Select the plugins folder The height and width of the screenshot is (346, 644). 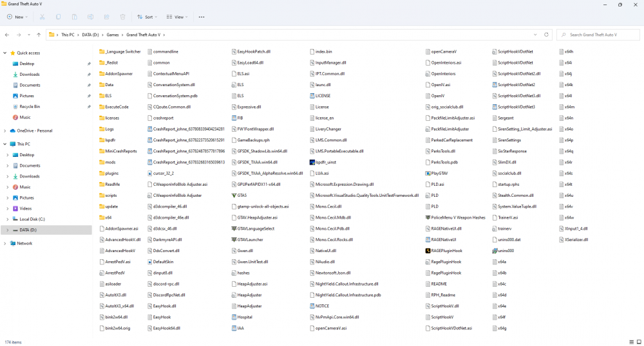point(109,174)
